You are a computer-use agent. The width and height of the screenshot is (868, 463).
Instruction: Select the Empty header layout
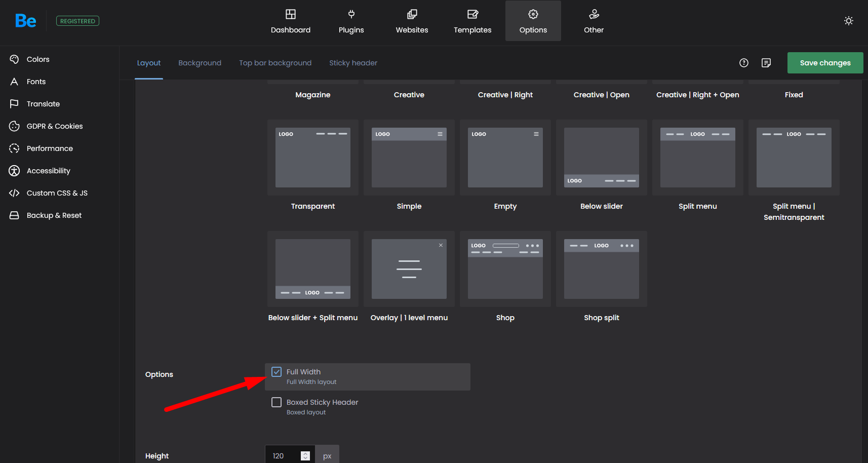point(505,158)
